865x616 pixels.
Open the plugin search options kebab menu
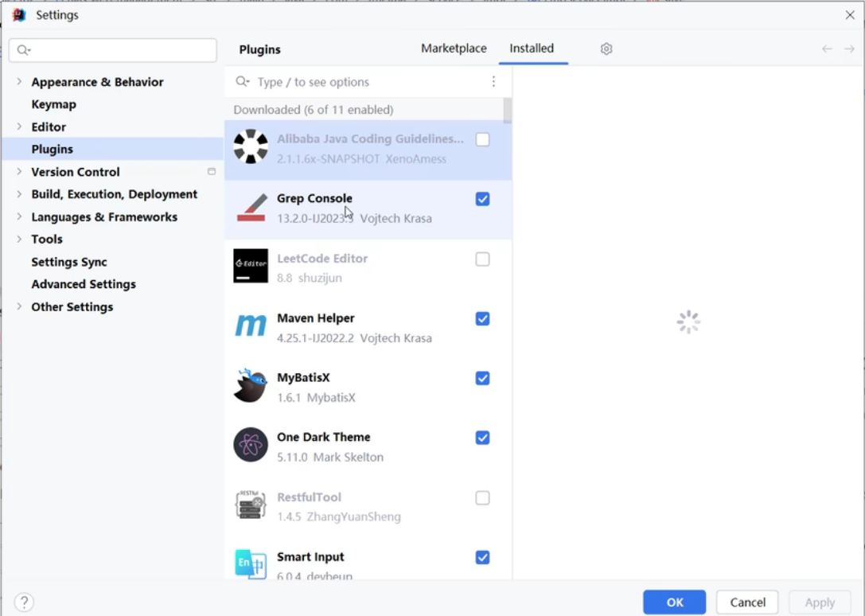pyautogui.click(x=493, y=82)
